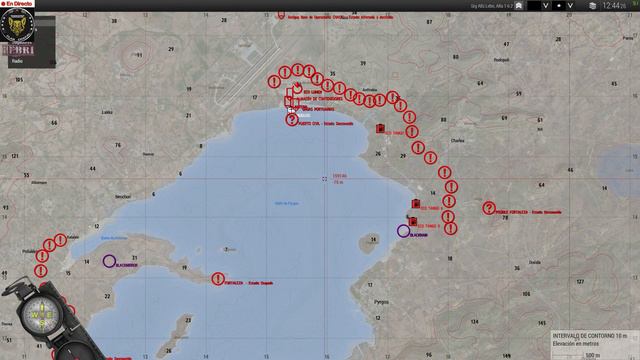640x360 pixels.
Task: Click the Kolpos Pyrgos bay label
Action: click(287, 203)
